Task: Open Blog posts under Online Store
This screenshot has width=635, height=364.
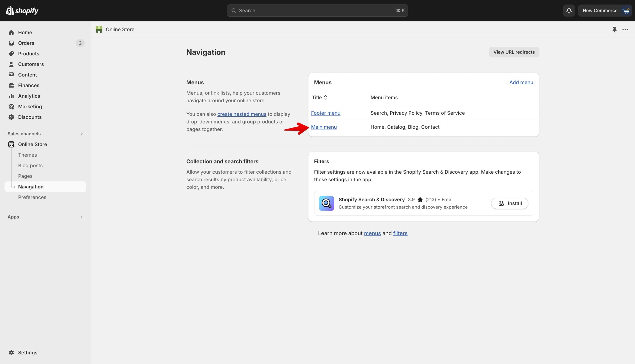Action: tap(30, 166)
